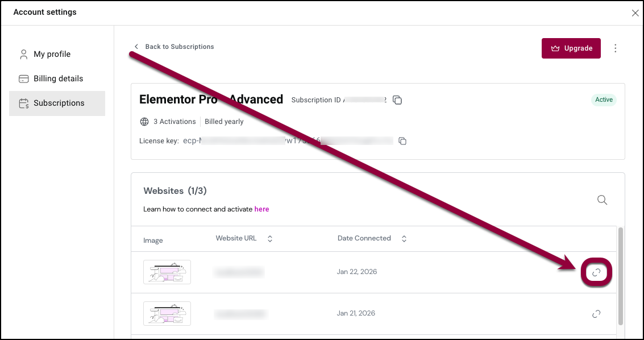Click the copy Subscription ID icon
This screenshot has width=644, height=340.
[x=398, y=100]
